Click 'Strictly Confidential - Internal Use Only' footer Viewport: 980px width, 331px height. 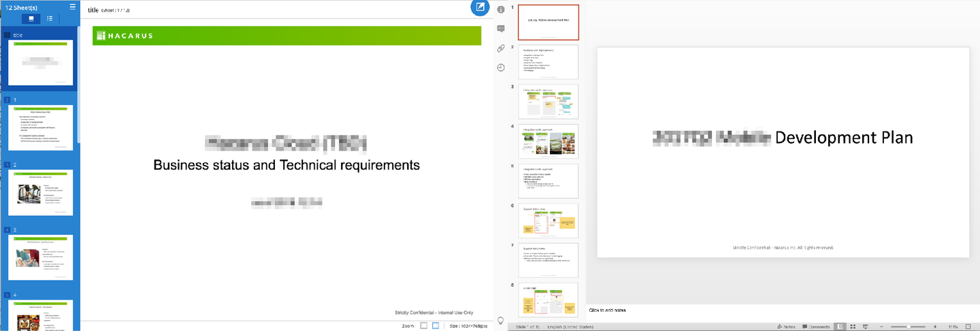pyautogui.click(x=434, y=313)
